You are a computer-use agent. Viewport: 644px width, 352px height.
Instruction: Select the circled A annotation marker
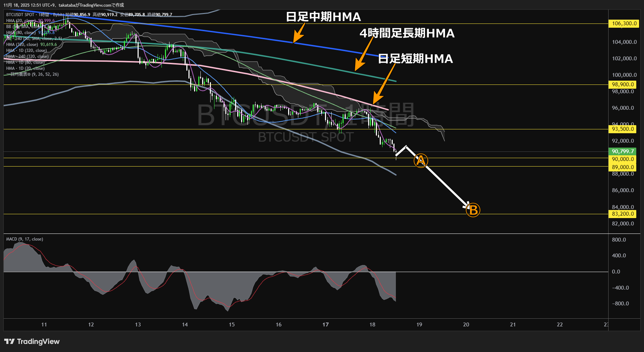pyautogui.click(x=420, y=161)
